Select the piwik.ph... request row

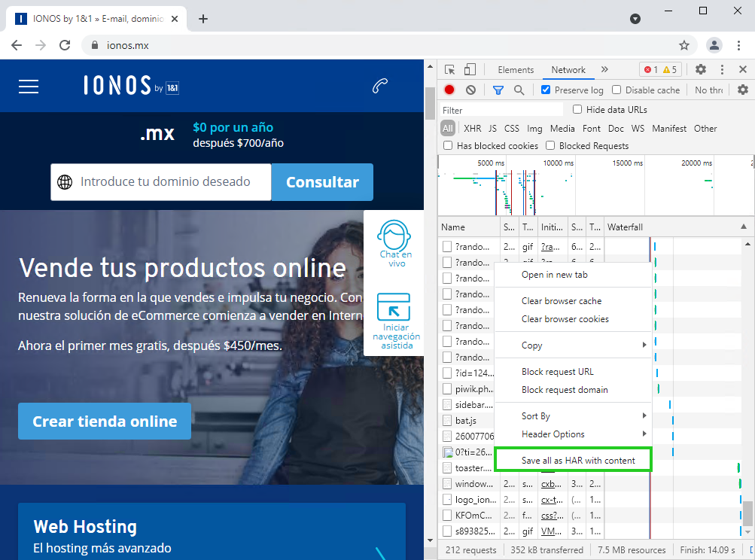point(467,389)
